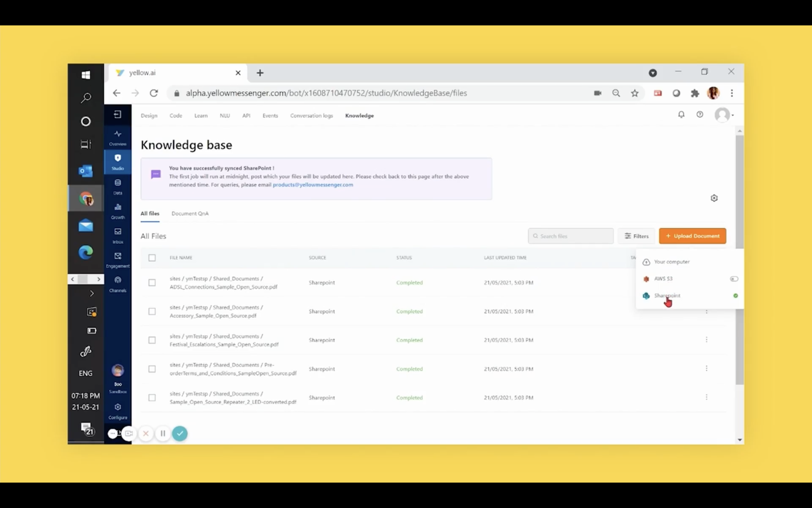Open options menu for Festival_Escalations row

tap(706, 340)
